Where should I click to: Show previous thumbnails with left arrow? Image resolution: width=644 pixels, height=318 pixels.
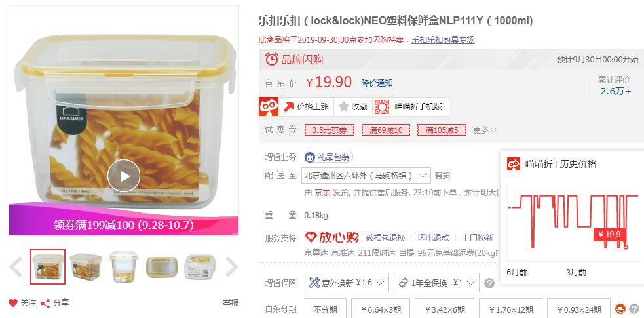point(16,267)
